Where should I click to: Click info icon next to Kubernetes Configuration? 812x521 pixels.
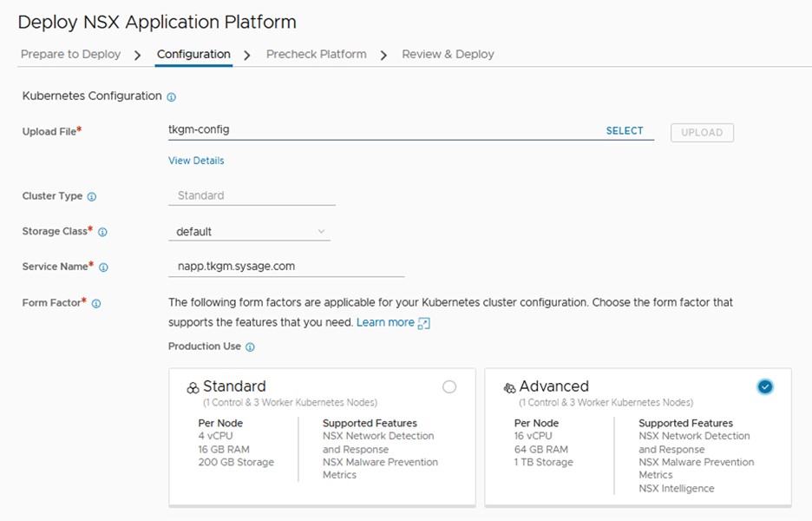tap(171, 97)
